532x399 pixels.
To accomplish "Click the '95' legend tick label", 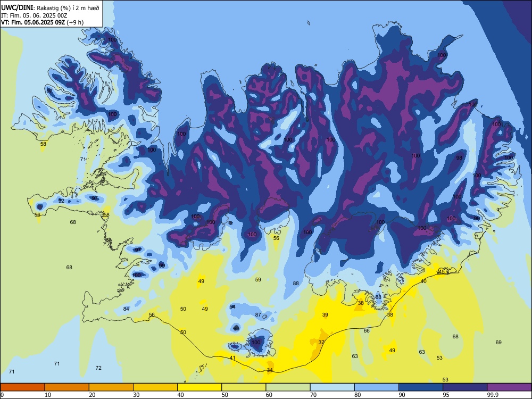I will click(x=446, y=395).
